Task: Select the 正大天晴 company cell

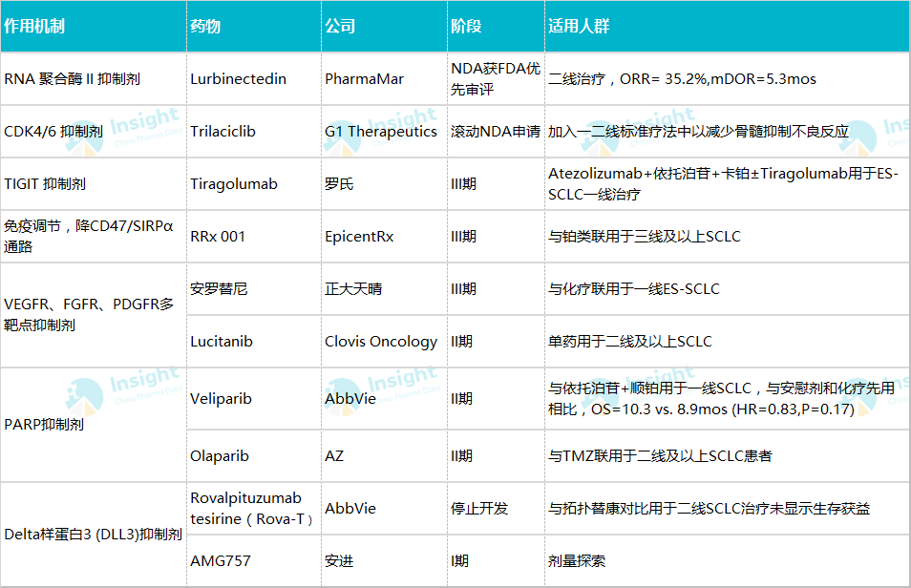Action: click(384, 289)
